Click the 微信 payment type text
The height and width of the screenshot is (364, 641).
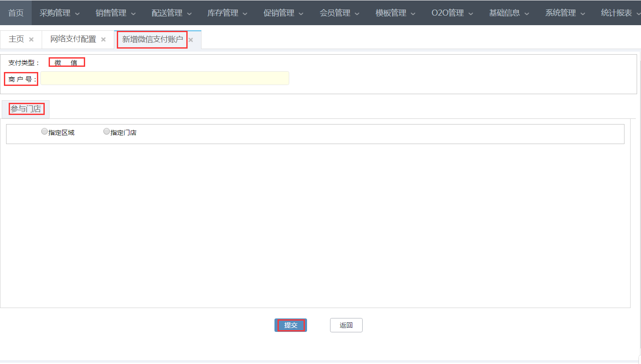(x=66, y=63)
